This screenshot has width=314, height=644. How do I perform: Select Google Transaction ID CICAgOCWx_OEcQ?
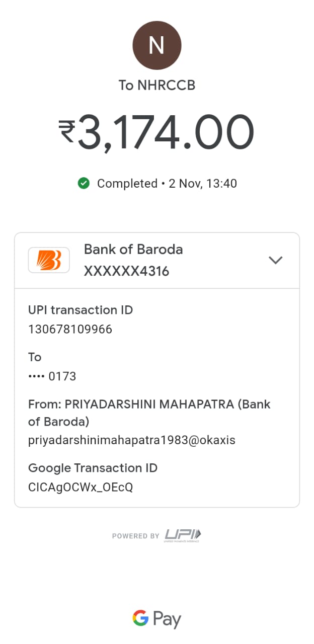point(81,488)
